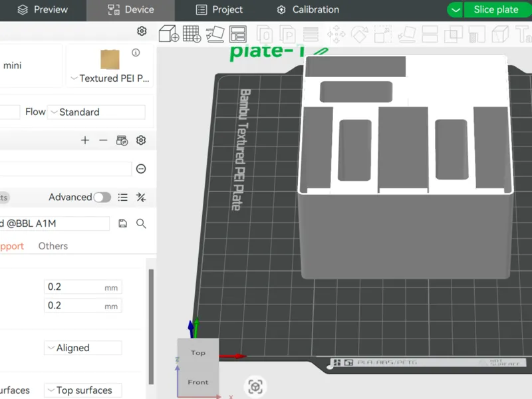532x399 pixels.
Task: Search settings with magnifier icon
Action: pos(141,223)
